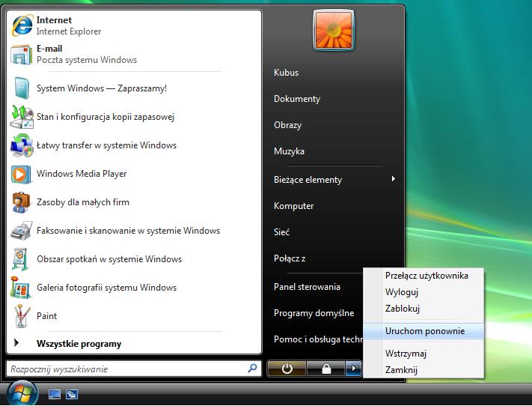Click the System Windows Zapraszamy icon
The width and height of the screenshot is (532, 406).
[x=22, y=88]
